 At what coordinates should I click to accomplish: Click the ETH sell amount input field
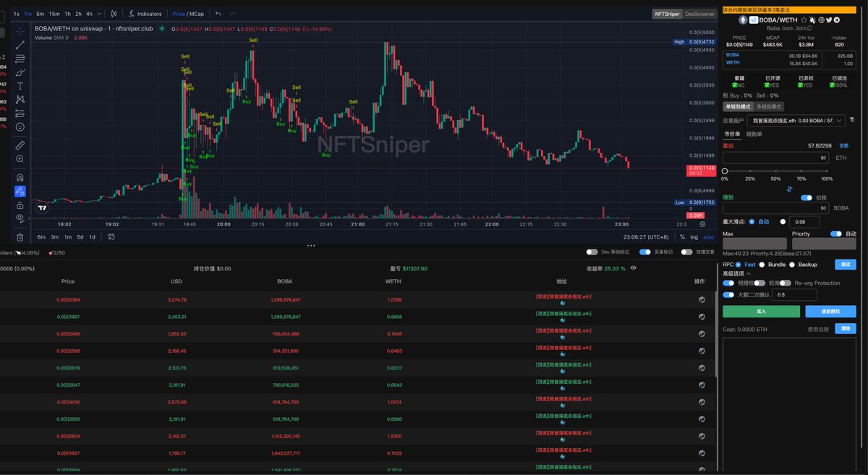tap(775, 157)
